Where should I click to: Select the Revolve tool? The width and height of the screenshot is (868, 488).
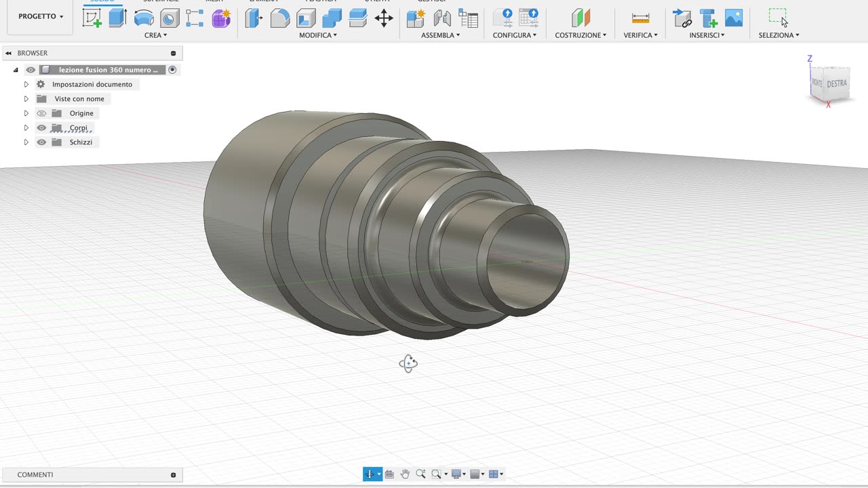144,18
